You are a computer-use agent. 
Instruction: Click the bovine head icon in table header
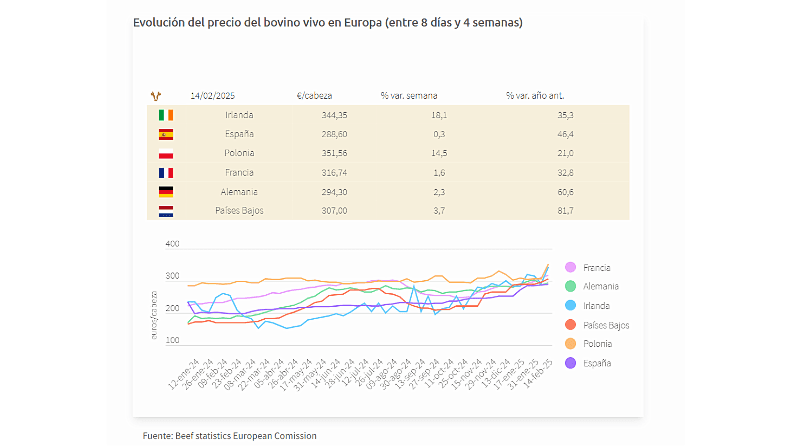tap(154, 95)
